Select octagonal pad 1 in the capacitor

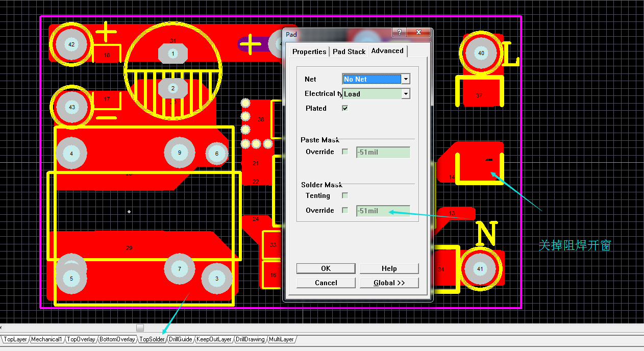tap(172, 54)
